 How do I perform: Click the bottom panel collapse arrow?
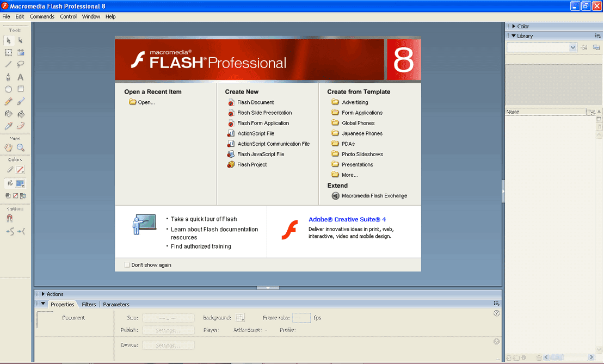(x=268, y=288)
